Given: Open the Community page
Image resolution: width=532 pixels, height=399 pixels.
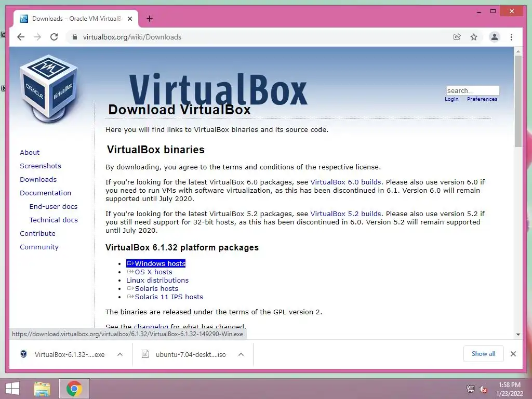Looking at the screenshot, I should click(39, 247).
